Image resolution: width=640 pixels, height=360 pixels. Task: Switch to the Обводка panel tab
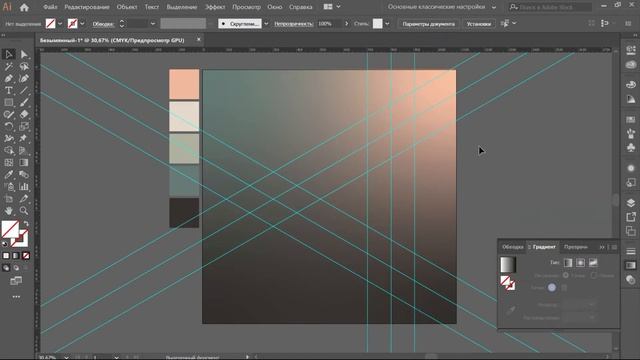pos(513,247)
